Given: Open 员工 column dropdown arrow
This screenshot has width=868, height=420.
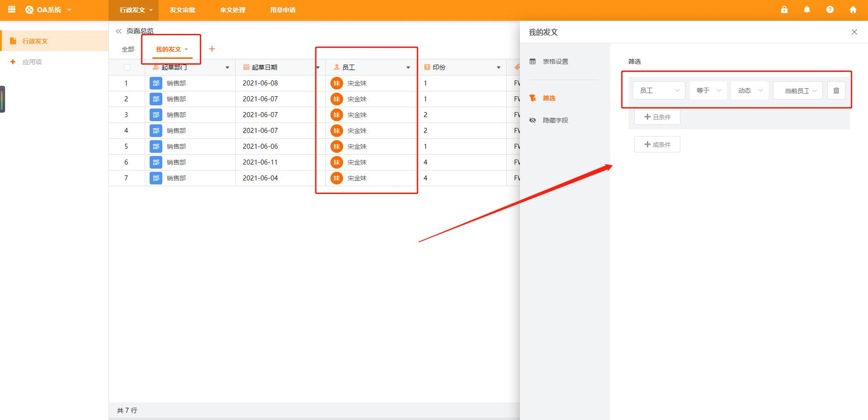Looking at the screenshot, I should (x=408, y=67).
